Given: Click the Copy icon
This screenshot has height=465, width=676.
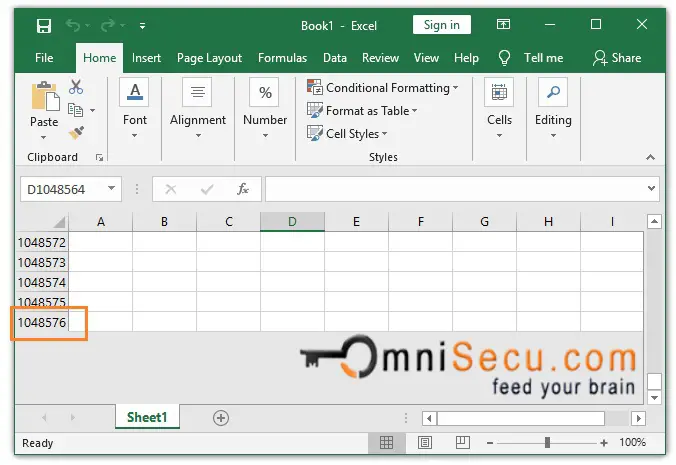Looking at the screenshot, I should [75, 110].
